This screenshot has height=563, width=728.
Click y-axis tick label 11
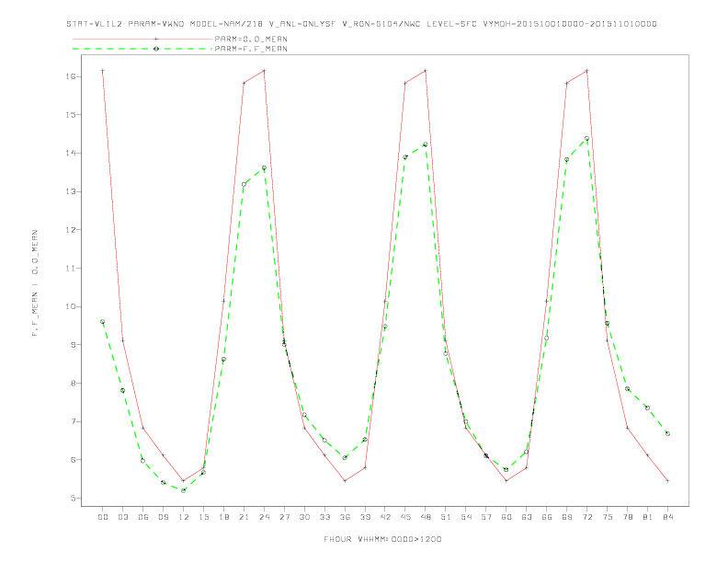click(x=71, y=269)
